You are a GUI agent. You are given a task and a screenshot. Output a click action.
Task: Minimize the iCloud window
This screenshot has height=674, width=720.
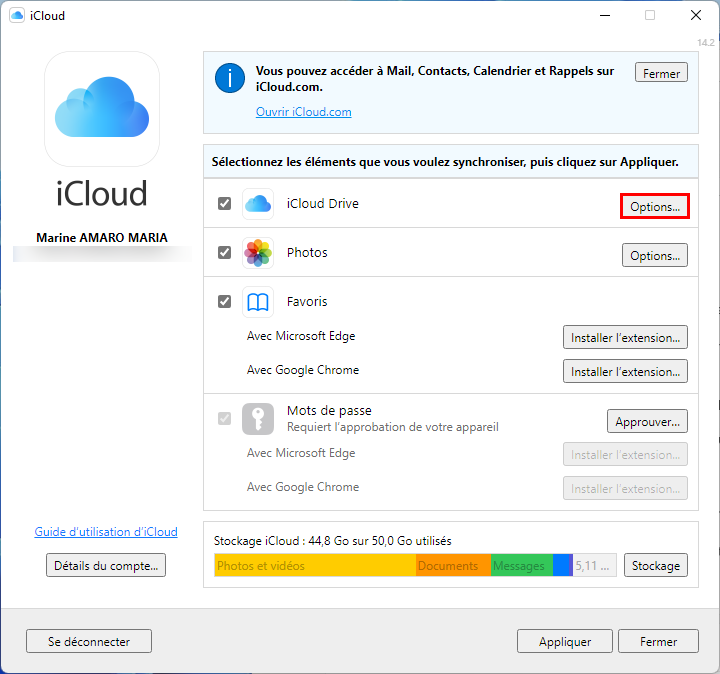[x=605, y=16]
